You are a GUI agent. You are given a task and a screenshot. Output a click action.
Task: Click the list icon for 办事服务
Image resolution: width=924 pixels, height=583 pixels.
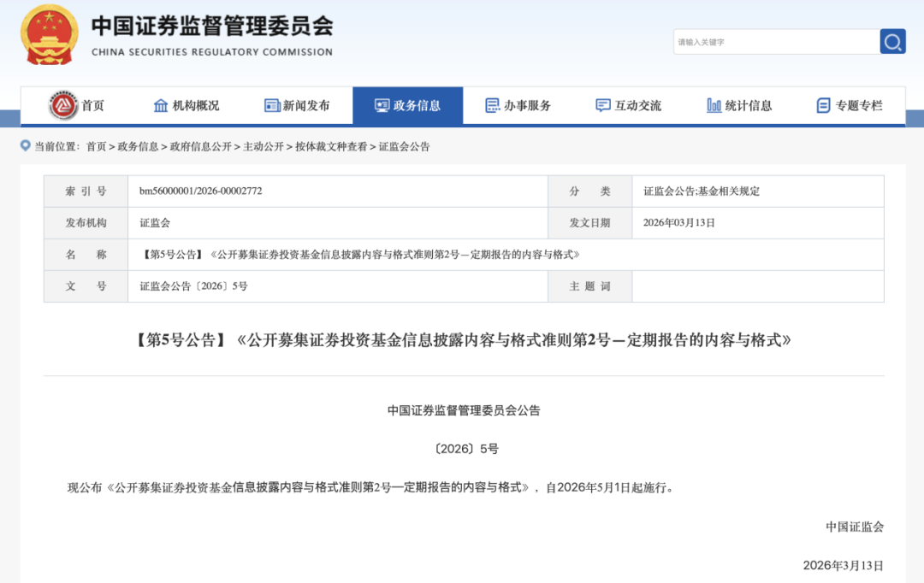[x=493, y=106]
